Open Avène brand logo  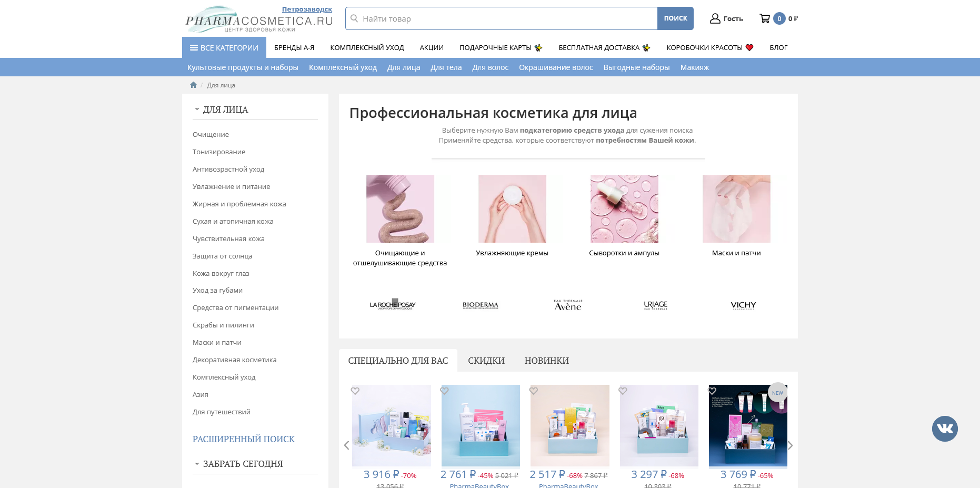tap(568, 305)
